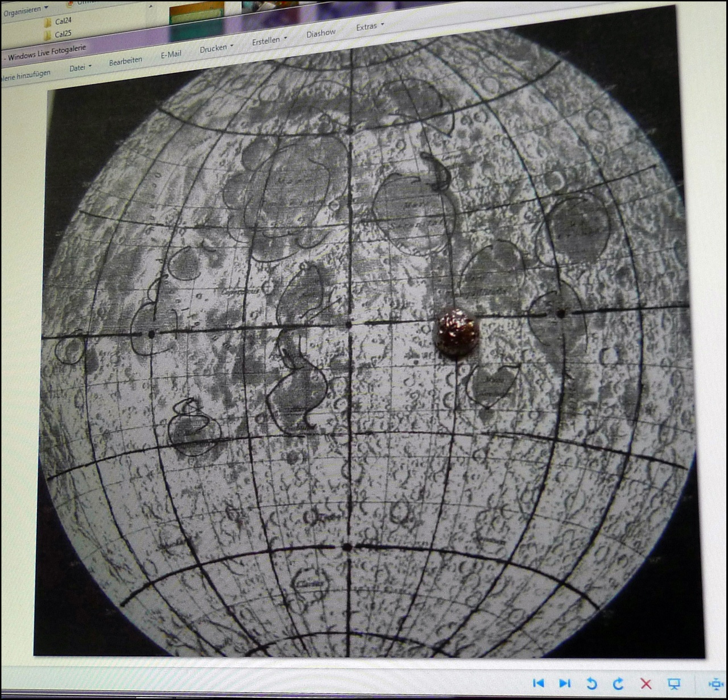
Task: Click the moon map image
Action: coord(364,364)
